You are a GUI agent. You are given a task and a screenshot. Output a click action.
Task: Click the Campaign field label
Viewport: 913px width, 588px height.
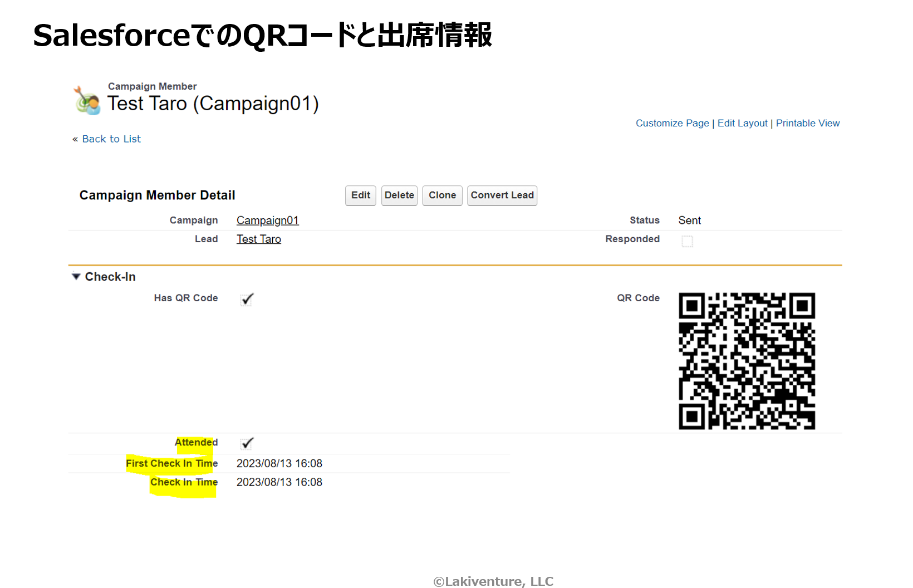194,220
